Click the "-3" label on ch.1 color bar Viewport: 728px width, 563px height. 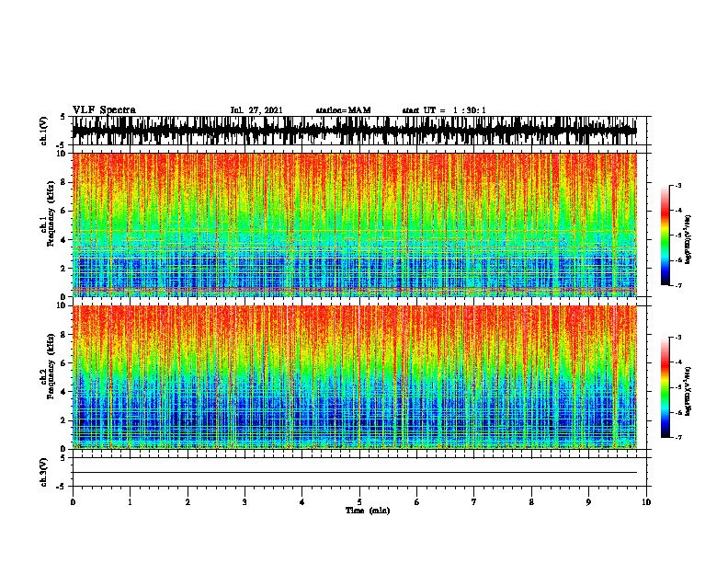click(678, 185)
